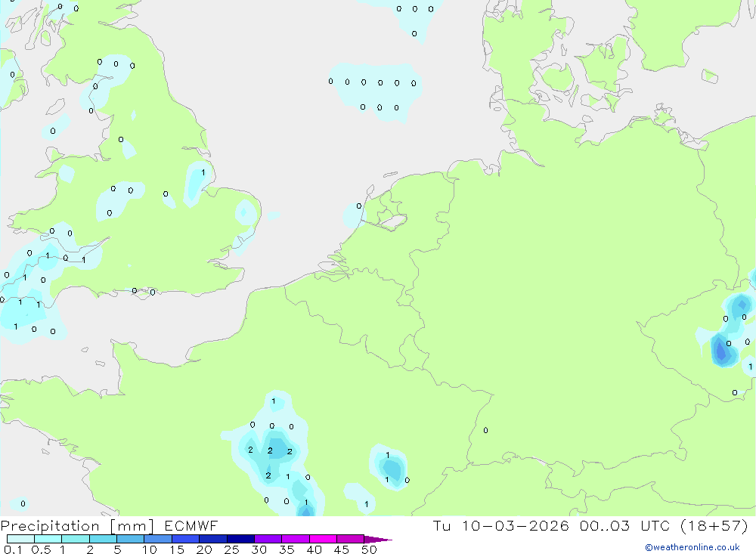Screen dimensions: 756x554
Task: Click legend scale label '50'
Action: tap(369, 549)
